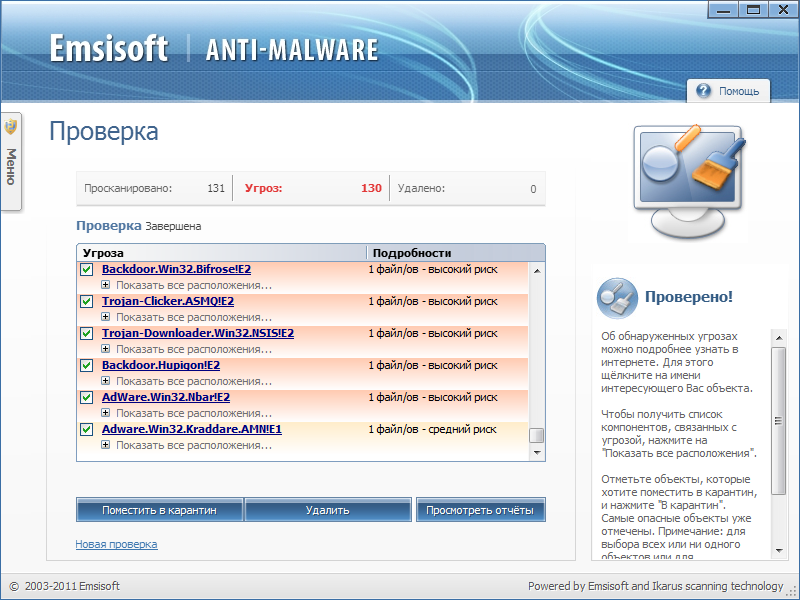Screen dimensions: 800x600
Task: Click the Просканировано: 131 counter
Action: tap(155, 188)
